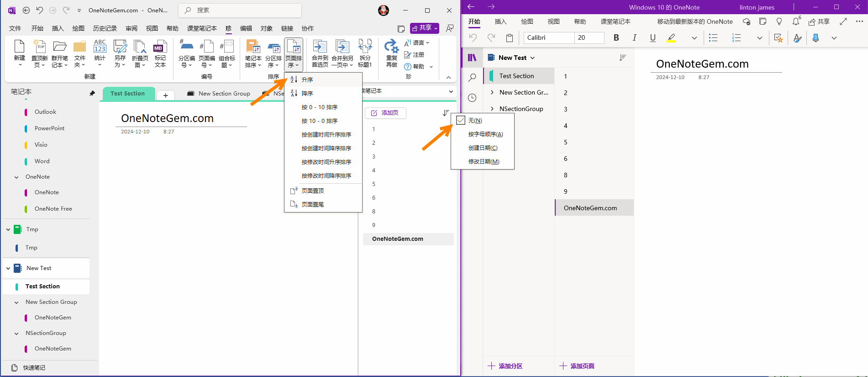868x377 pixels.
Task: Click the font size 20 field
Action: [x=589, y=38]
